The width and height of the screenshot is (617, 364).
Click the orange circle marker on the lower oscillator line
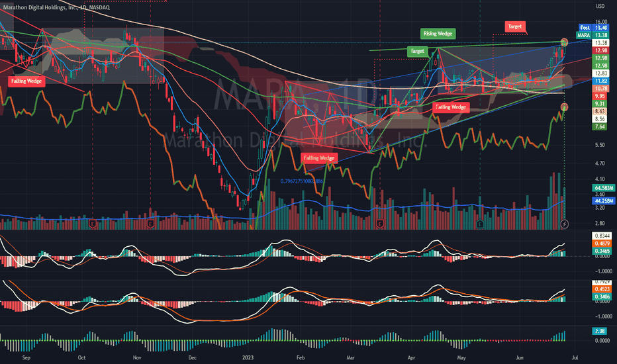click(564, 107)
